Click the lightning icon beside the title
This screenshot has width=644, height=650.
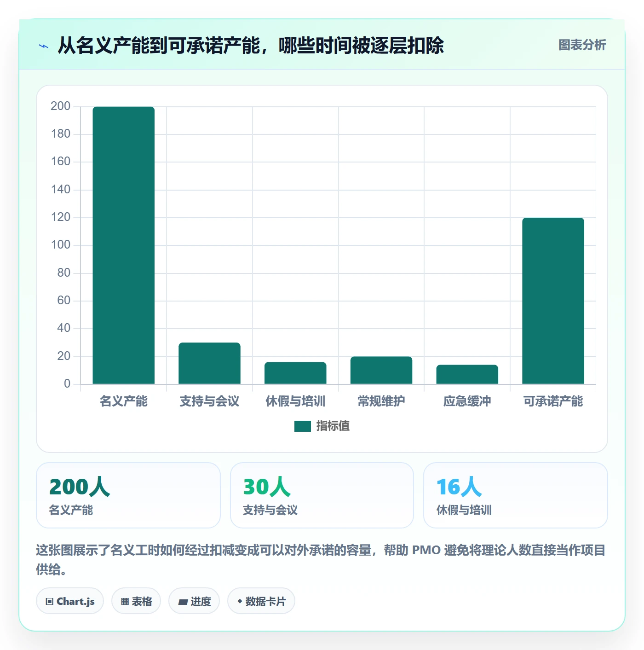point(44,46)
